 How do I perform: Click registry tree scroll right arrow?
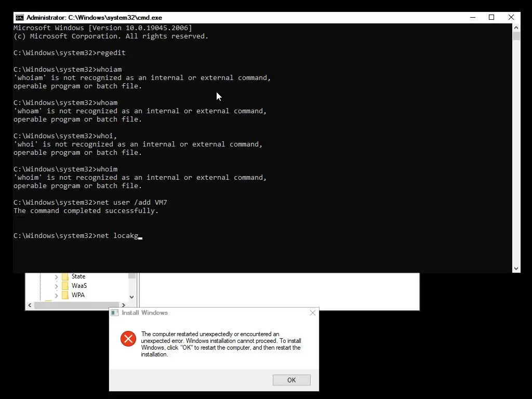click(124, 305)
